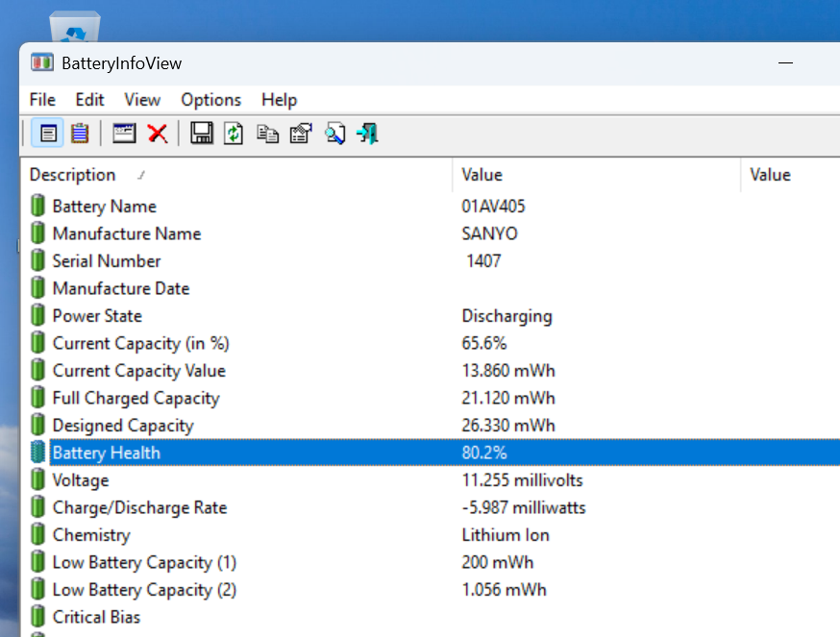
Task: Click the first Value column header
Action: 597,175
